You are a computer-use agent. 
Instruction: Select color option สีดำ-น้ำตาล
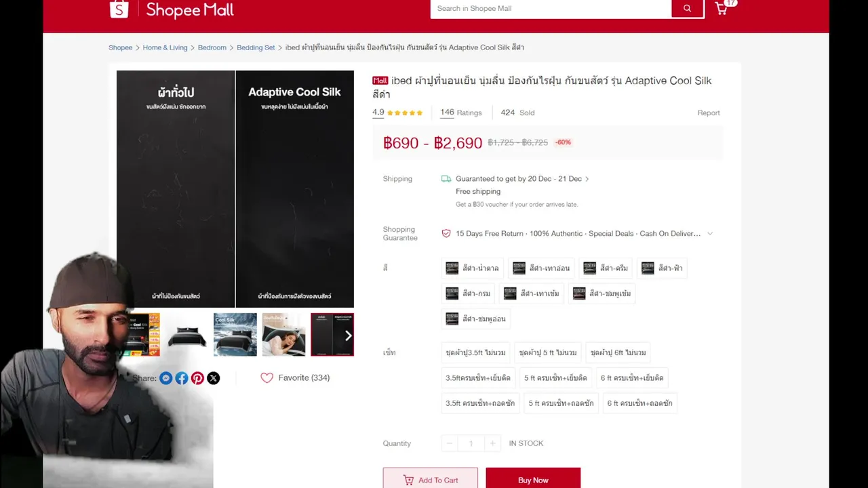[472, 268]
